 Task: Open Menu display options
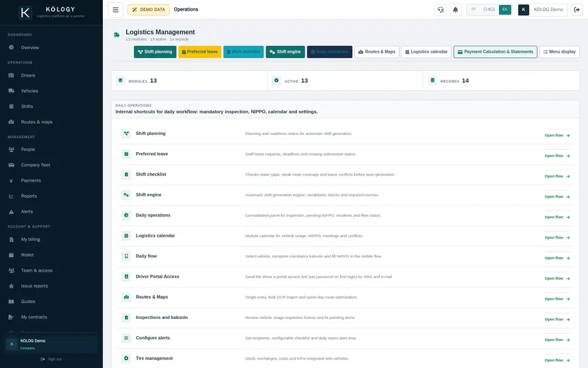pyautogui.click(x=559, y=52)
